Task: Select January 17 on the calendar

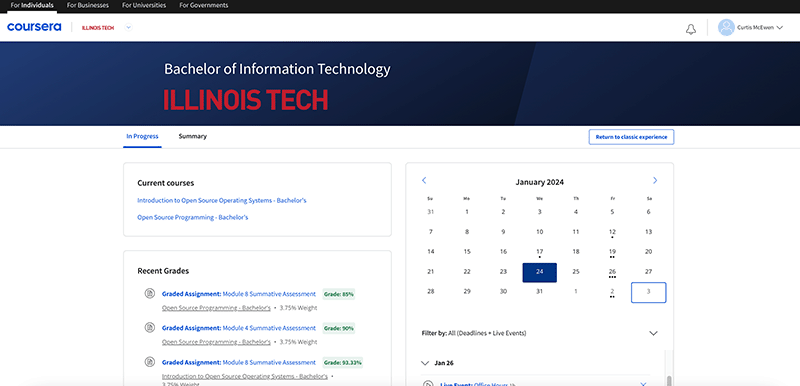Action: point(539,252)
